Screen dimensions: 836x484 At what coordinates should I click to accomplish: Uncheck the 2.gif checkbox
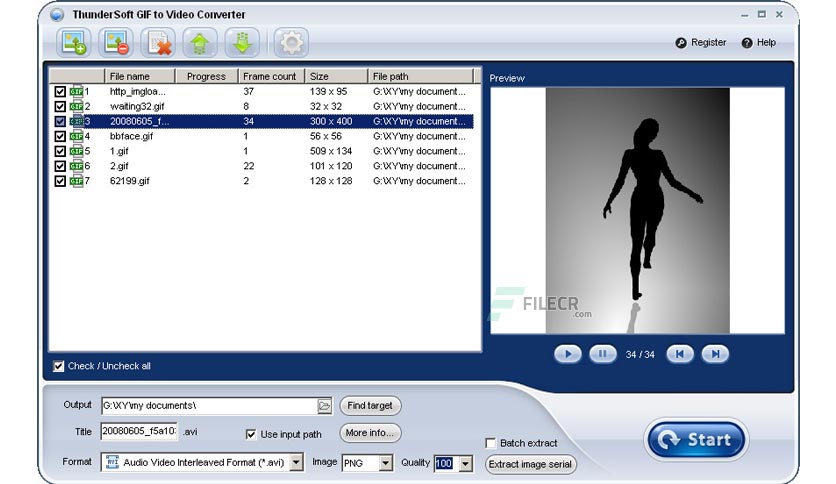[60, 166]
